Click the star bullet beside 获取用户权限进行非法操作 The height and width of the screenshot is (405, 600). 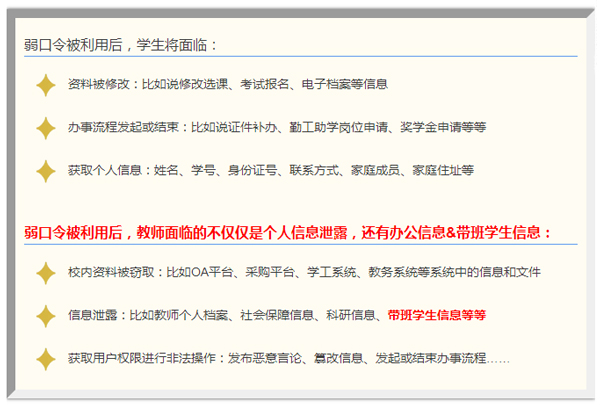(46, 359)
